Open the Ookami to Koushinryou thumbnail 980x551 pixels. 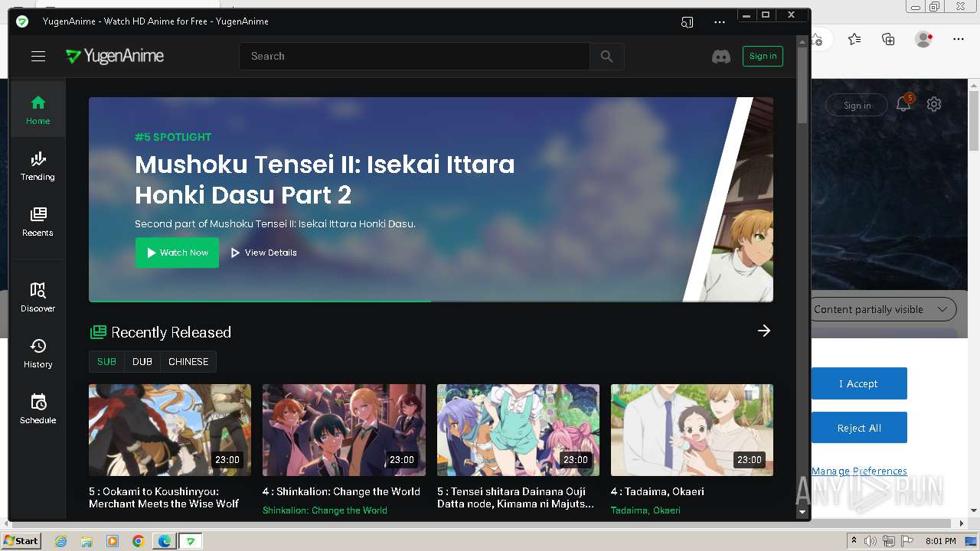(x=170, y=430)
